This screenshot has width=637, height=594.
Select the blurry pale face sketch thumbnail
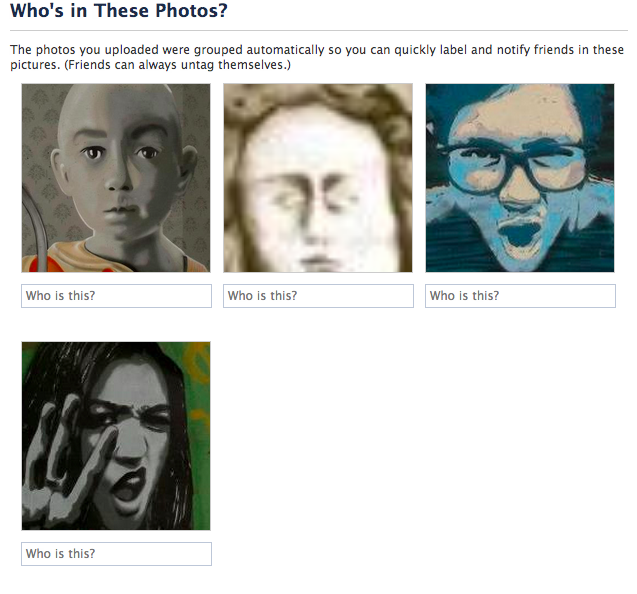pyautogui.click(x=318, y=177)
